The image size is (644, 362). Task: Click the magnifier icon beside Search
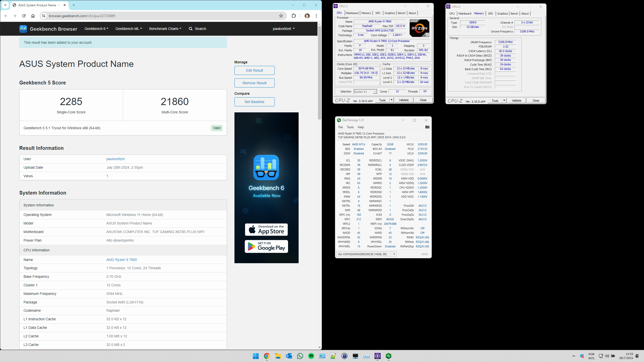pyautogui.click(x=191, y=29)
